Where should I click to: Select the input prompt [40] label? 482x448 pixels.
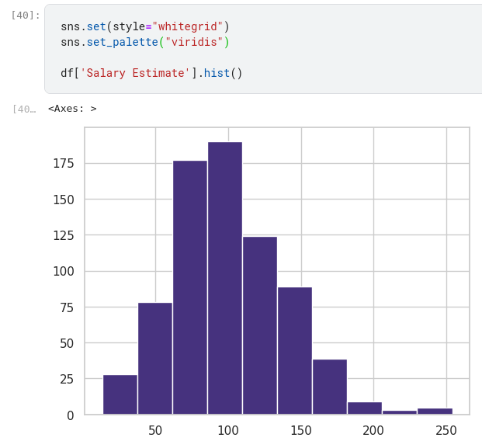(26, 16)
